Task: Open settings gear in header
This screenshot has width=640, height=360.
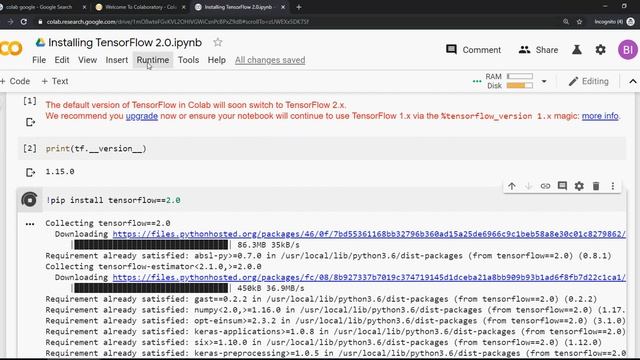Action: (x=600, y=50)
